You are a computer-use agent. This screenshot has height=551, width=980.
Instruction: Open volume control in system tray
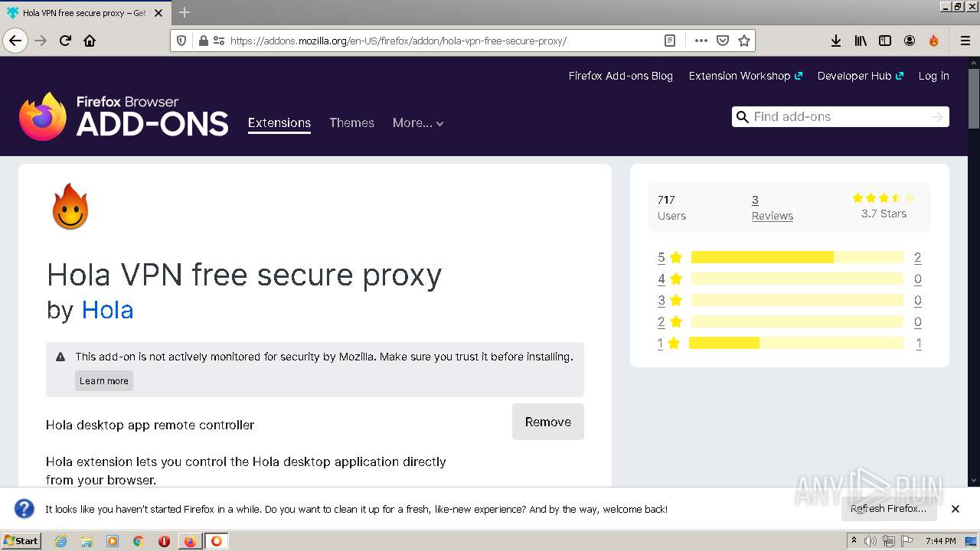pos(871,541)
